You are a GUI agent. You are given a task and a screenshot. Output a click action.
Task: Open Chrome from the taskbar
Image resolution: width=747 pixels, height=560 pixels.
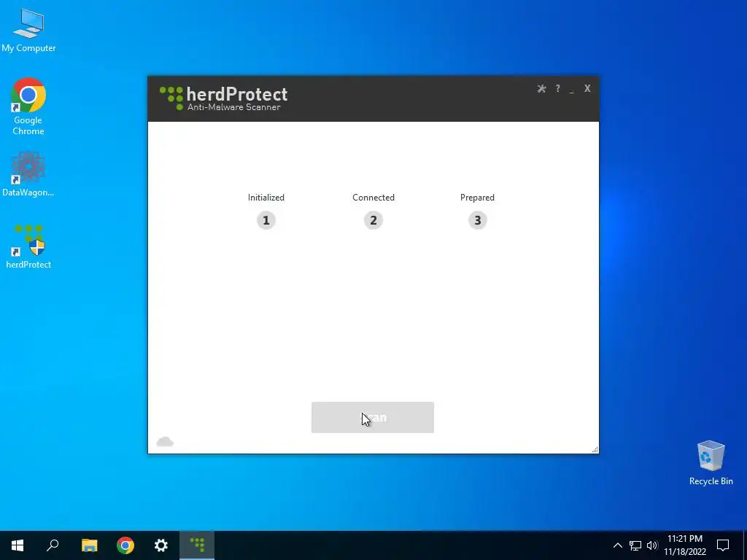(125, 545)
